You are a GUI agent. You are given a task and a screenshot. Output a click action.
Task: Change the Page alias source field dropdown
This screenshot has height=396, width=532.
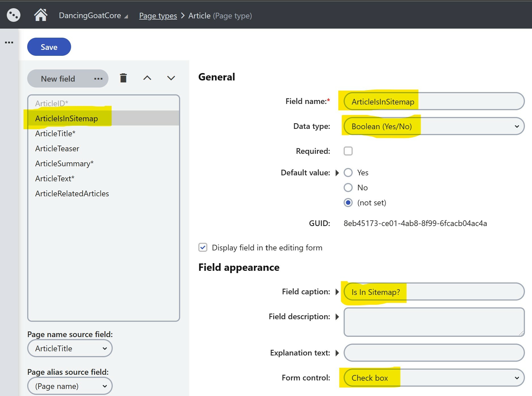click(x=70, y=386)
